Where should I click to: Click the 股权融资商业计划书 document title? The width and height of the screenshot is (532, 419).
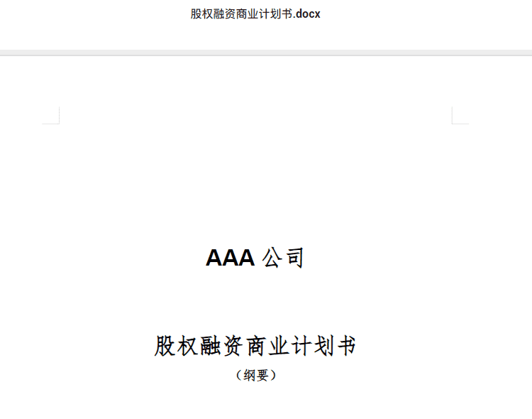click(255, 346)
